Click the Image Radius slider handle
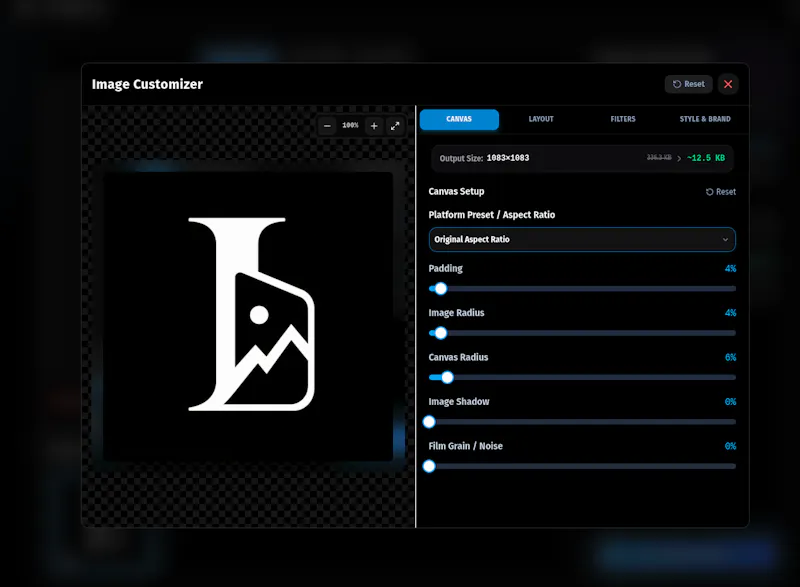This screenshot has height=587, width=800. click(x=441, y=333)
